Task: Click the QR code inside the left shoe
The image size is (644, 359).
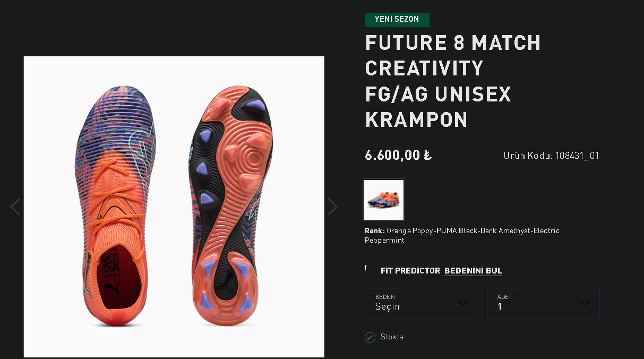Action: click(x=111, y=263)
